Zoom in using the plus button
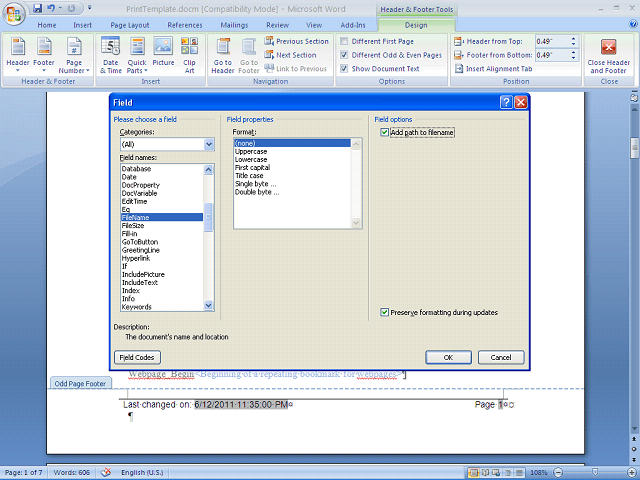 (x=632, y=473)
